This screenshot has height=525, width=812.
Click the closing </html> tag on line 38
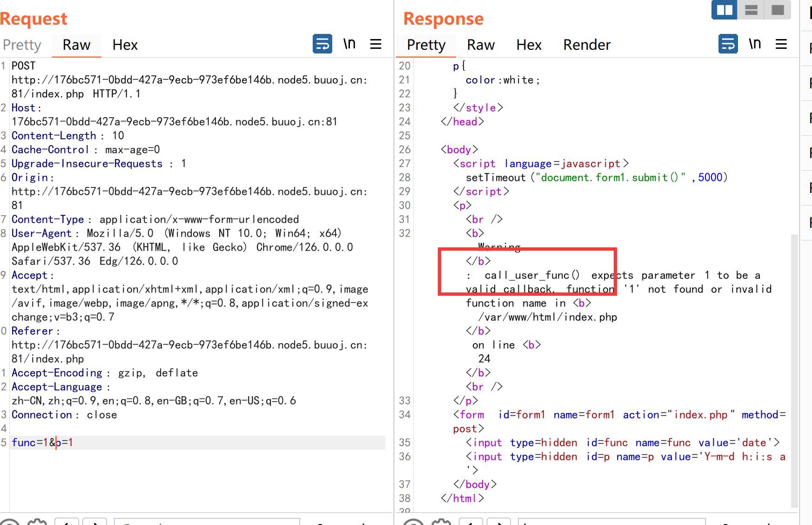coord(462,498)
